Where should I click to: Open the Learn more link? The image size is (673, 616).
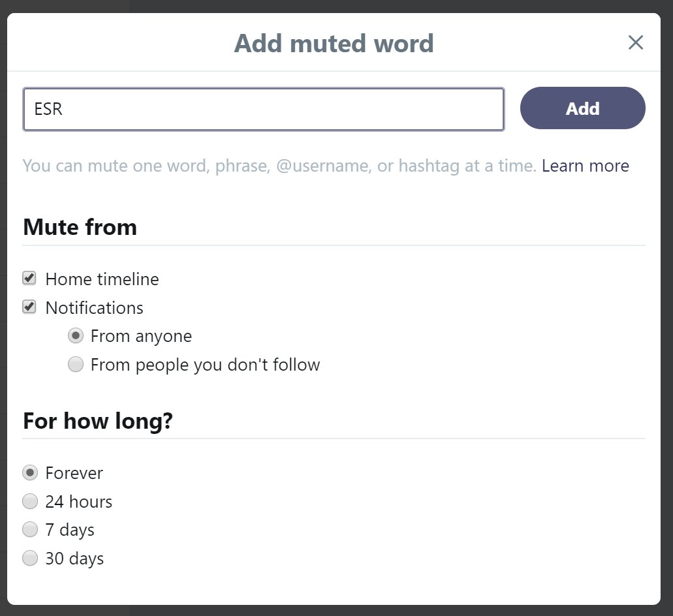point(585,166)
